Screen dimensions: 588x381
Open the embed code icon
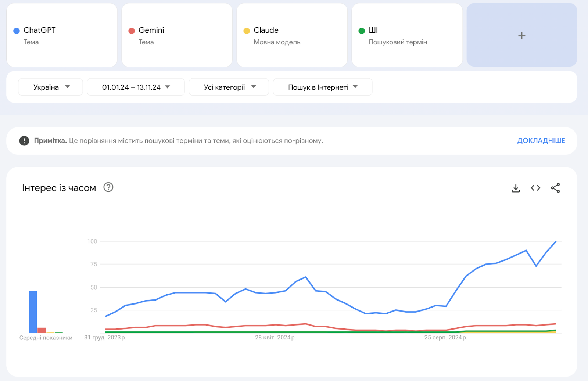tap(535, 188)
